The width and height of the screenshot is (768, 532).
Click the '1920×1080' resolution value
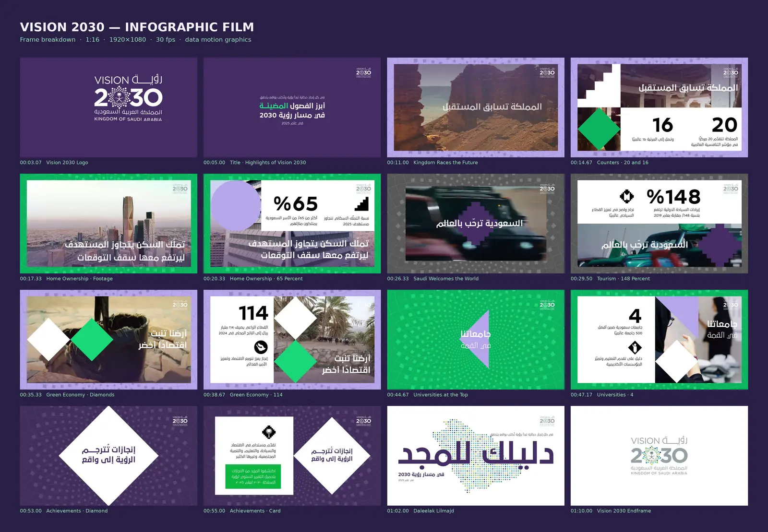click(x=128, y=40)
